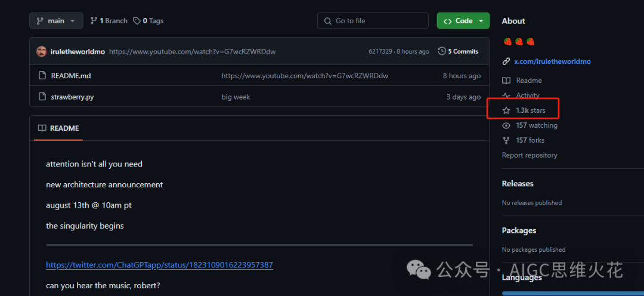644x296 pixels.
Task: Click the fork icon beside 157 forks
Action: coord(506,140)
